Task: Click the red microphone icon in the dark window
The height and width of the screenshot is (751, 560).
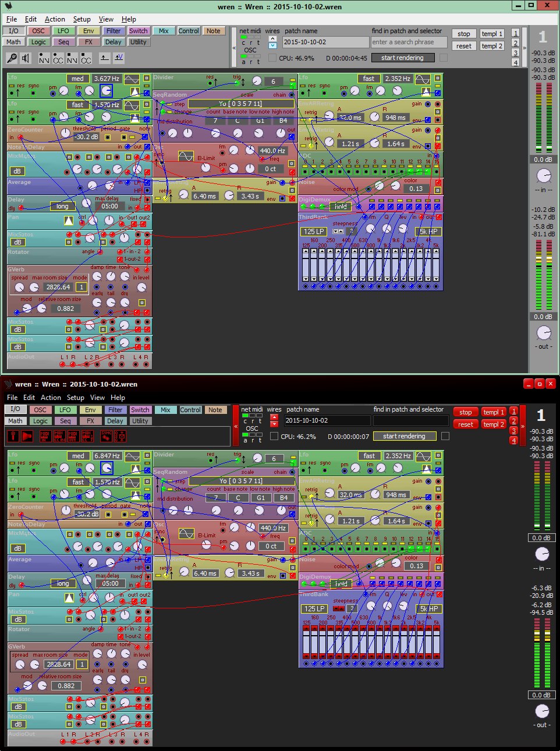Action: pyautogui.click(x=13, y=435)
